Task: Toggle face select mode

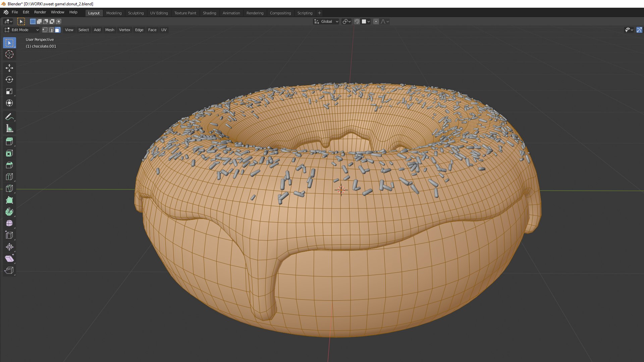Action: [58, 30]
